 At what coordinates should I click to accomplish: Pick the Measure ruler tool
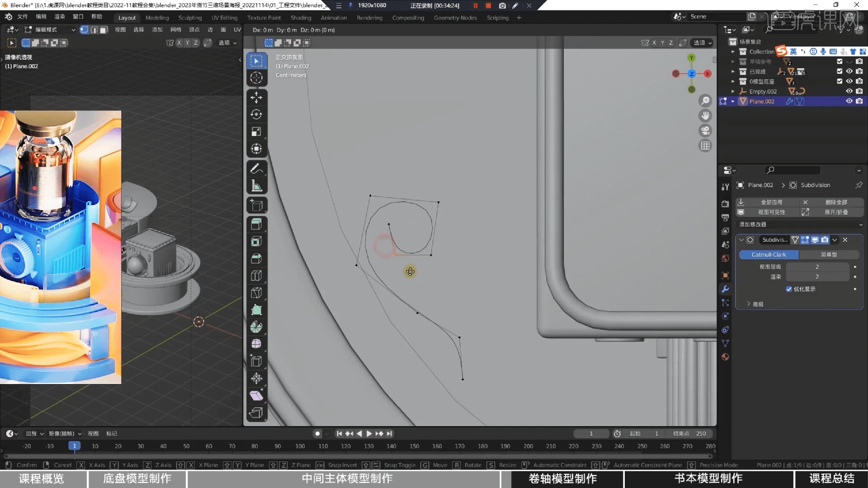coord(256,186)
